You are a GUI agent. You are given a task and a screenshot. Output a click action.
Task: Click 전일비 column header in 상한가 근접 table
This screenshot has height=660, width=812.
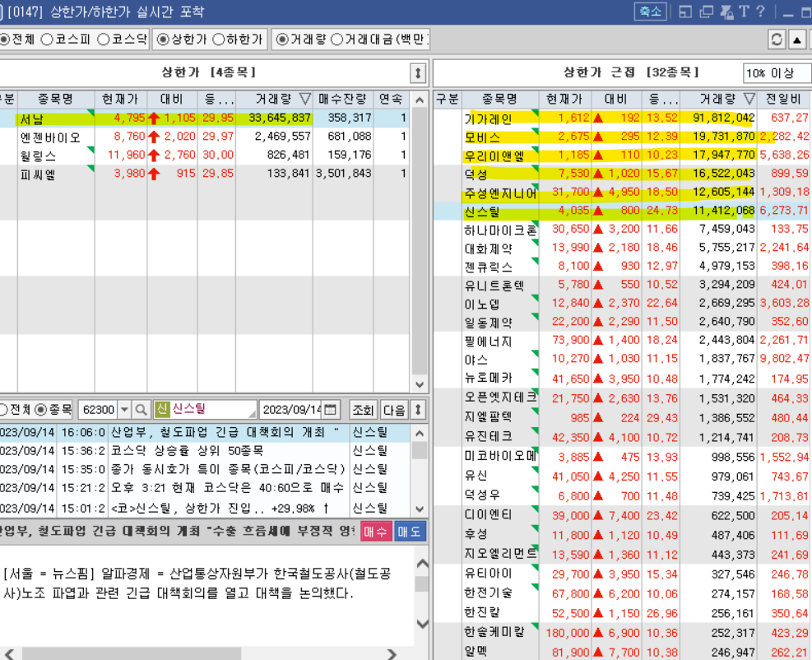coord(784,99)
